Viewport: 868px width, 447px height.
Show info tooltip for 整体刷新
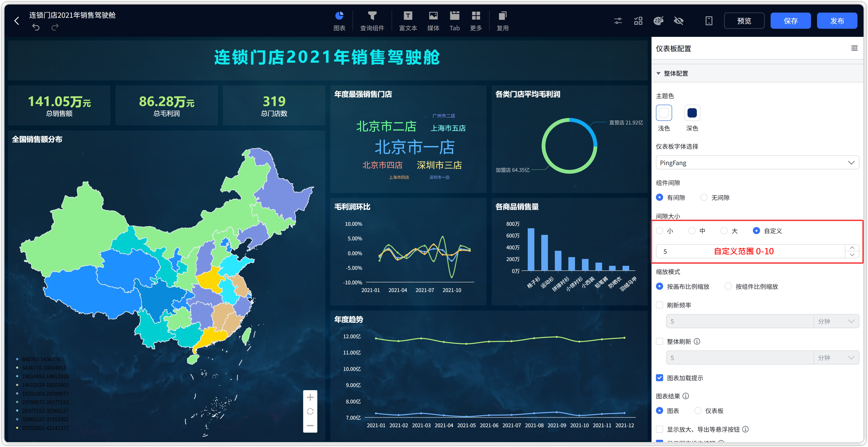click(x=697, y=341)
